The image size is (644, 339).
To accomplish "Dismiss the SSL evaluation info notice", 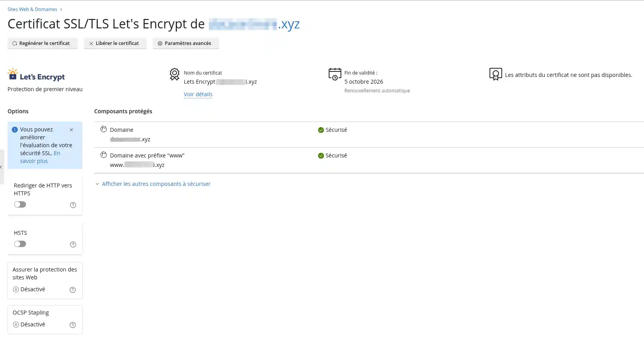I will (71, 130).
